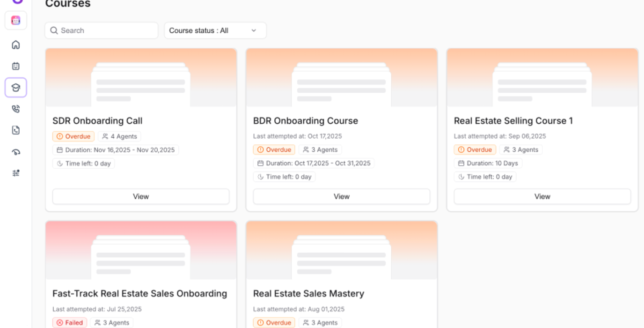
Task: Click the 4 Agents tag on SDR card
Action: (x=119, y=136)
